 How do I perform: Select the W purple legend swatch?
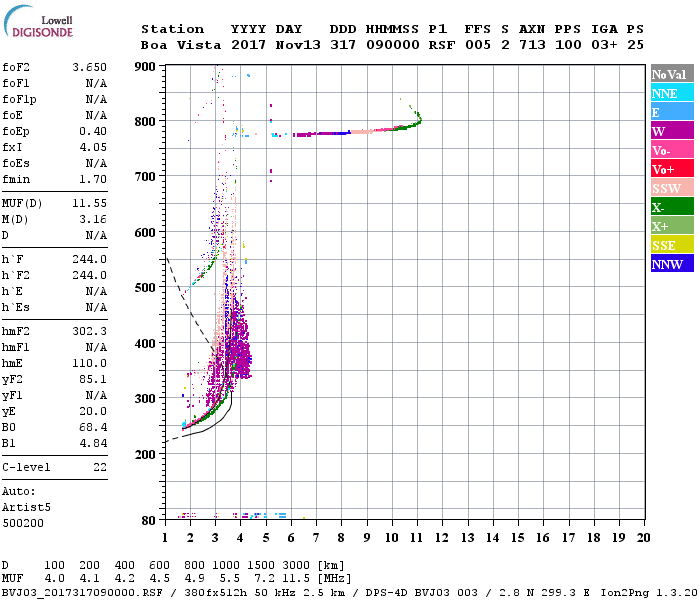(672, 131)
